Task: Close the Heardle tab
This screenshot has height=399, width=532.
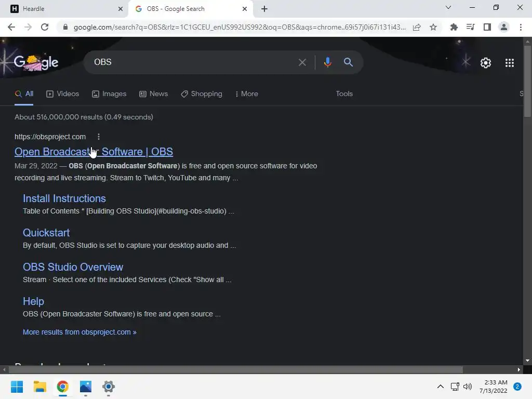Action: point(121,9)
